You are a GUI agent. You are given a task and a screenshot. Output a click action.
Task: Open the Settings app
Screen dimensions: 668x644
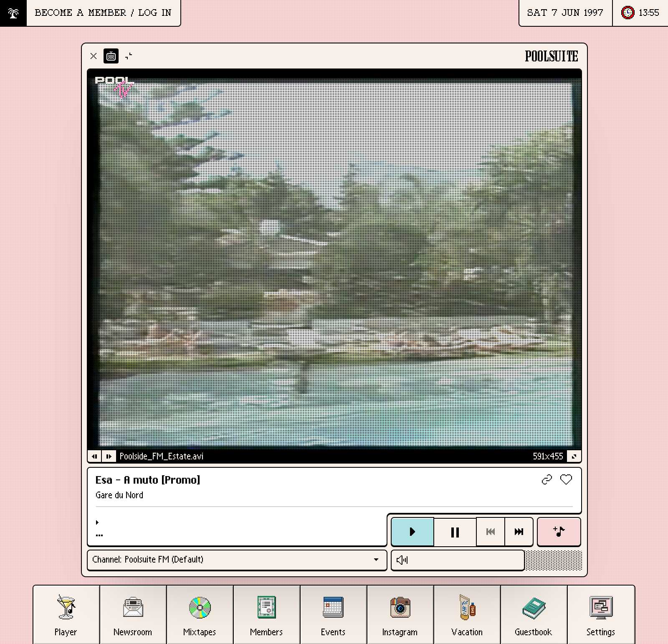pyautogui.click(x=601, y=614)
